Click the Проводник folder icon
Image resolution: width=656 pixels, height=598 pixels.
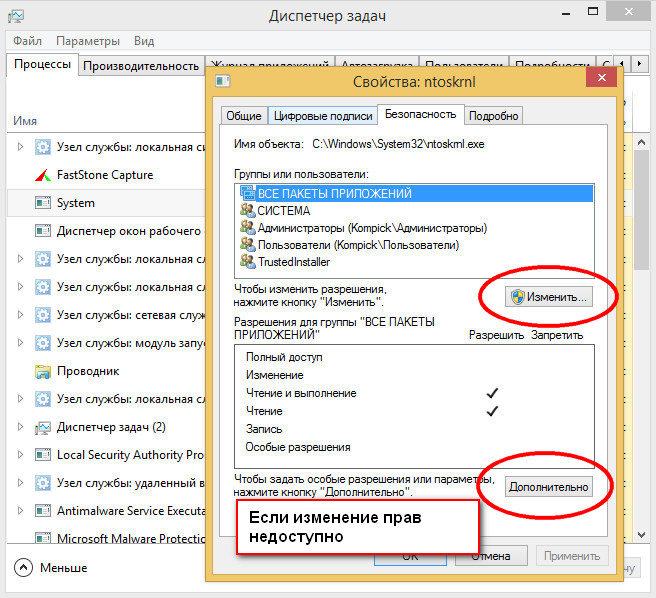(x=43, y=371)
